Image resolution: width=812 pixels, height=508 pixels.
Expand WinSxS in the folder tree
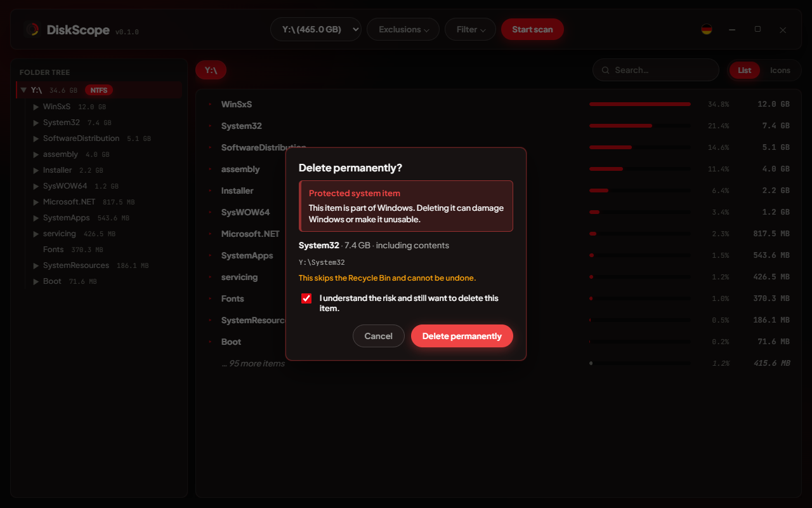click(36, 107)
